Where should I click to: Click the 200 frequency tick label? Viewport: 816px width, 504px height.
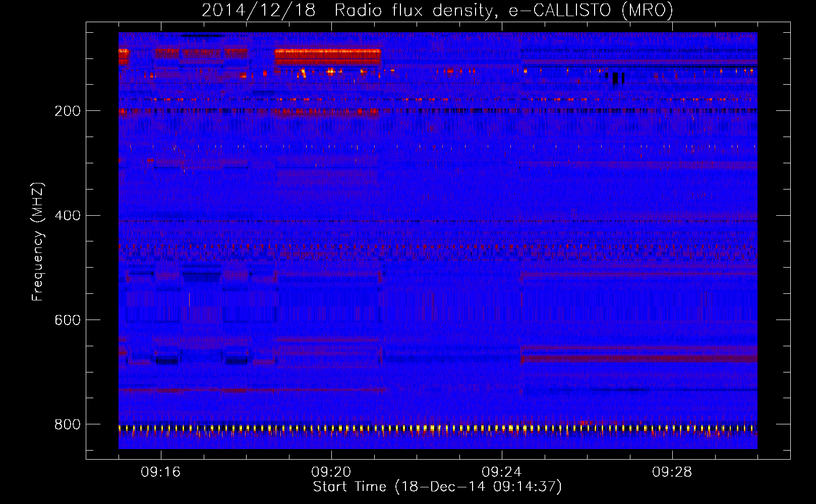click(68, 111)
